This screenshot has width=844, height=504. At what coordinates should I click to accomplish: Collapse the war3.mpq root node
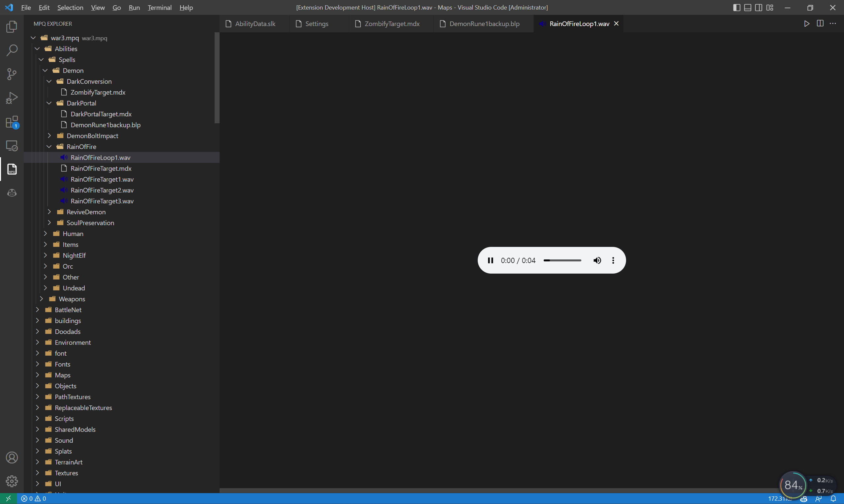click(x=33, y=38)
